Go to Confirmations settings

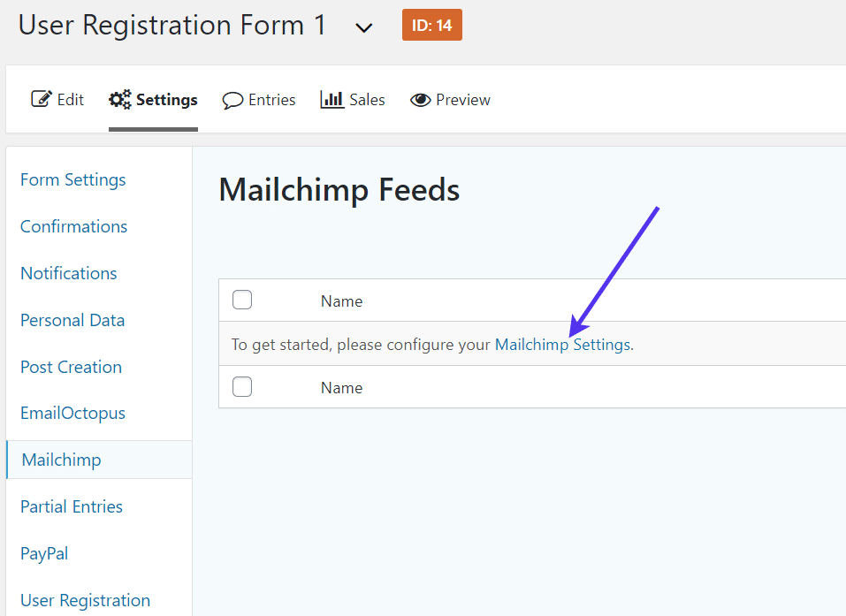tap(74, 226)
